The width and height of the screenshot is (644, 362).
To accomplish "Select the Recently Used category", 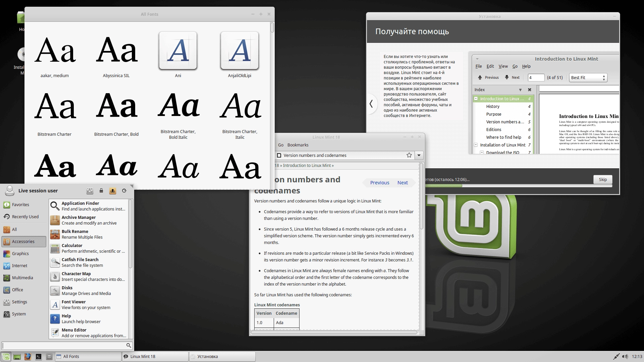I will click(23, 217).
